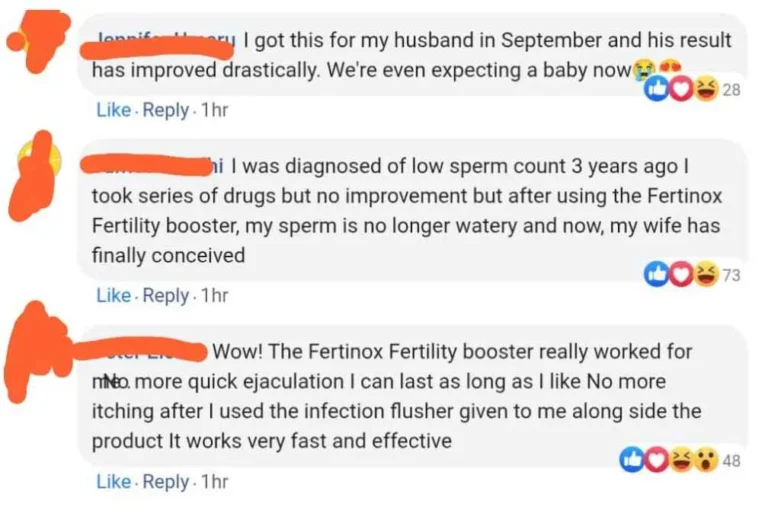This screenshot has width=768, height=507.
Task: Click the wow reaction on the third comment
Action: pyautogui.click(x=705, y=461)
